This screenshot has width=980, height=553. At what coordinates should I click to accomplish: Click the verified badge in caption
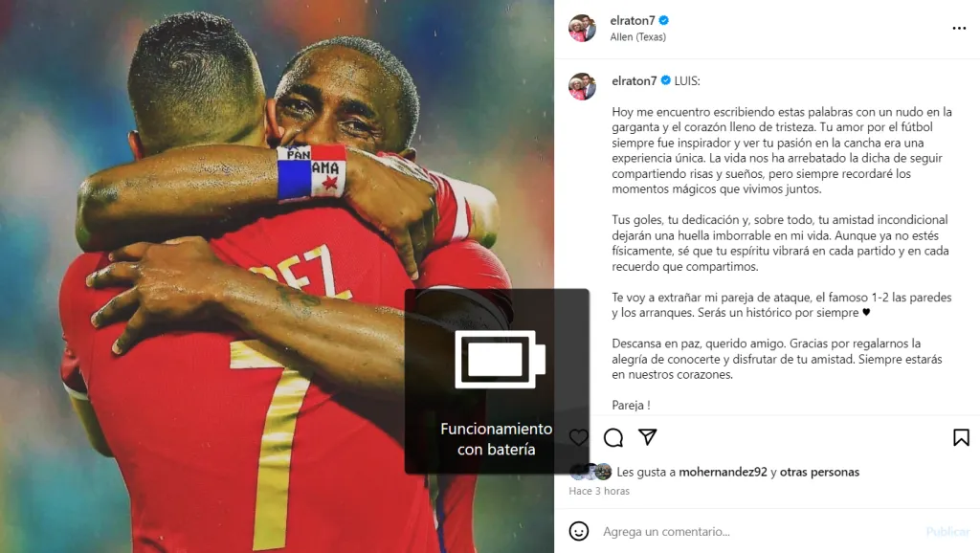coord(666,80)
